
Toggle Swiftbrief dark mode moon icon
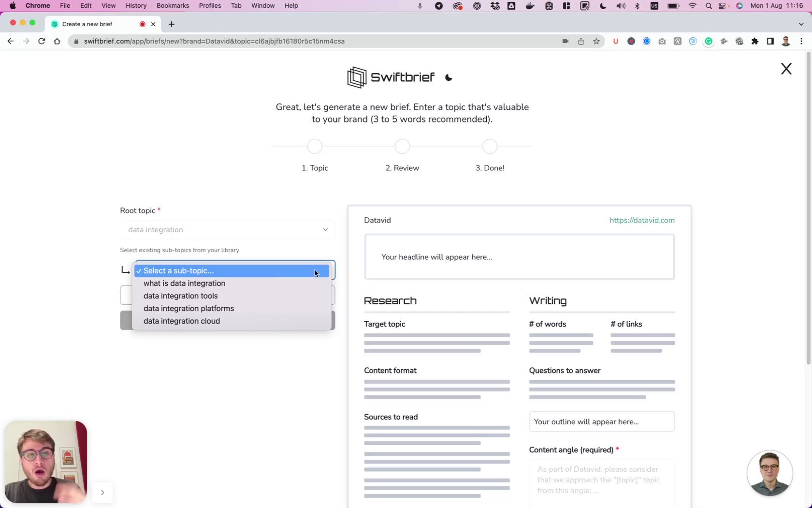(448, 77)
